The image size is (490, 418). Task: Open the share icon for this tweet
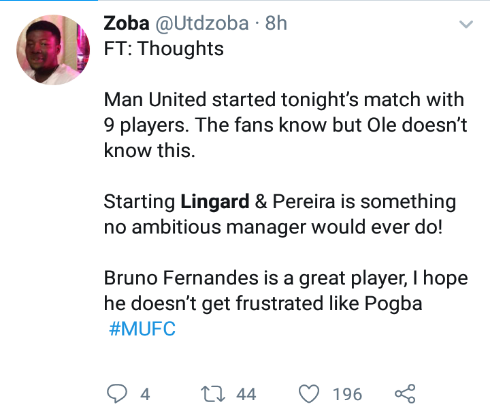tap(405, 394)
